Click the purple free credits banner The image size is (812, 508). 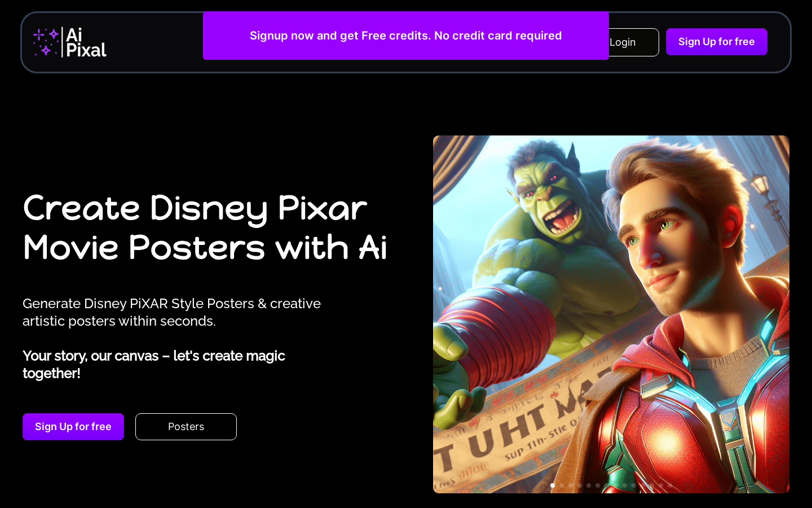tap(406, 36)
